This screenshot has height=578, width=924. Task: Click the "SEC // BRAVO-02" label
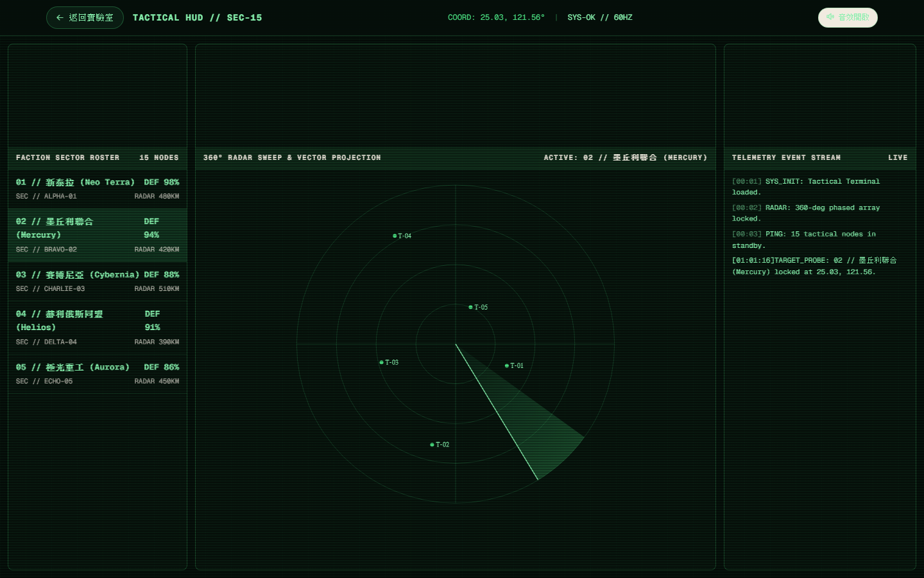pos(46,250)
